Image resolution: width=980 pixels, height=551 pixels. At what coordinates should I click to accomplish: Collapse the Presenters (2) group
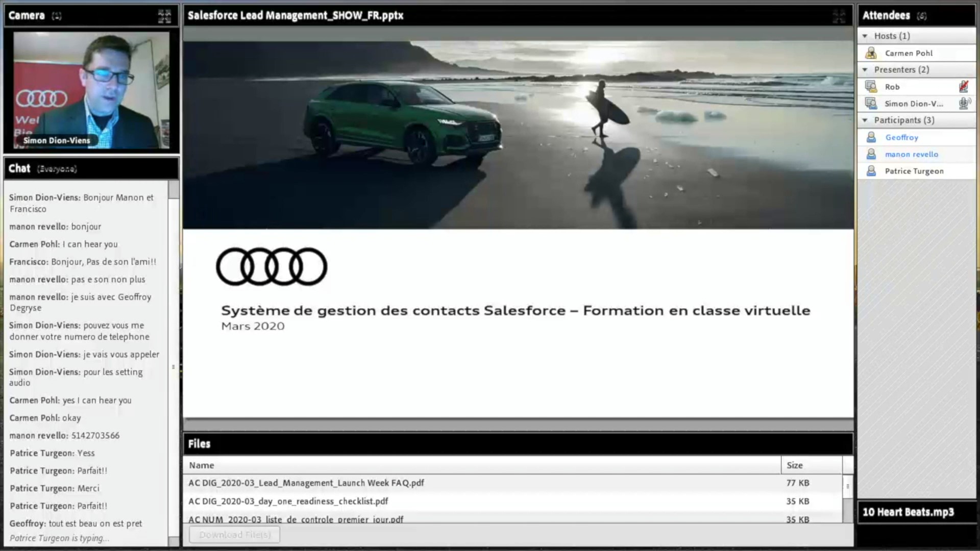coord(865,70)
